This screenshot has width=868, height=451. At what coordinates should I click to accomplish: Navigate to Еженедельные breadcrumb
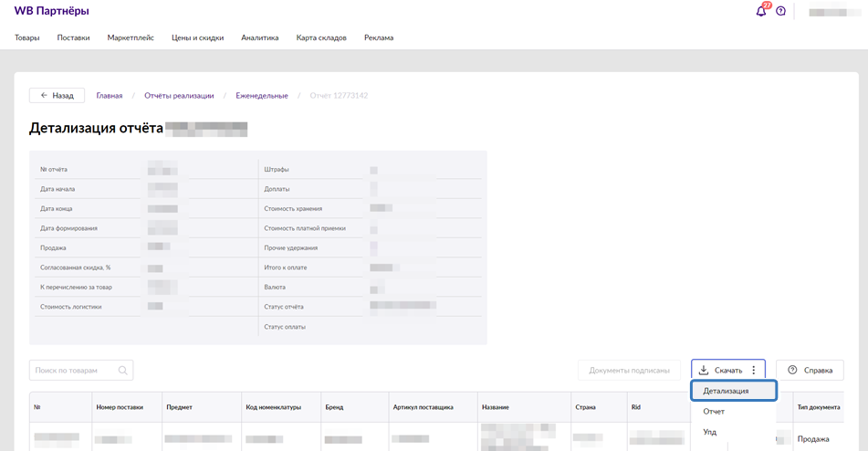[262, 96]
